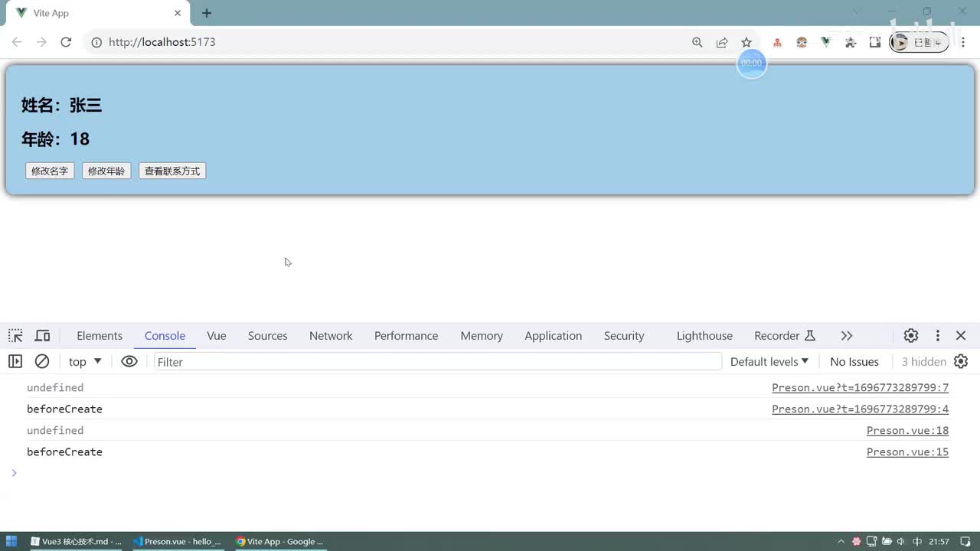Open the Vue devtools extension icon

826,42
